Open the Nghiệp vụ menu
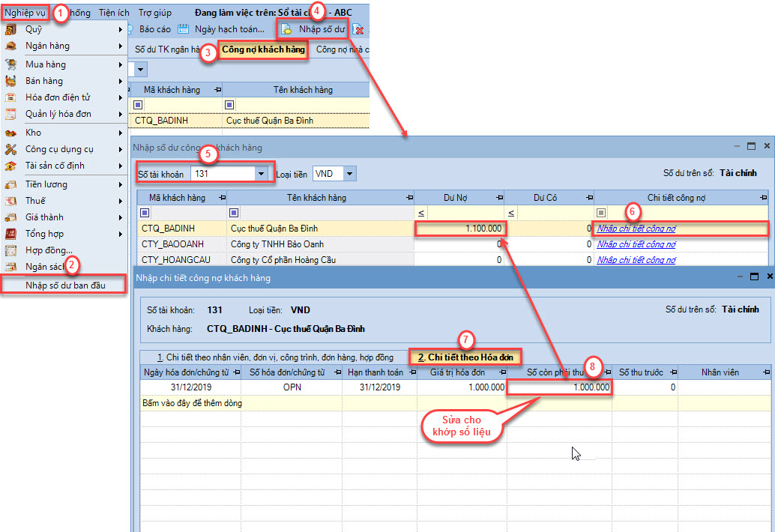Image resolution: width=775 pixels, height=532 pixels. pyautogui.click(x=25, y=12)
